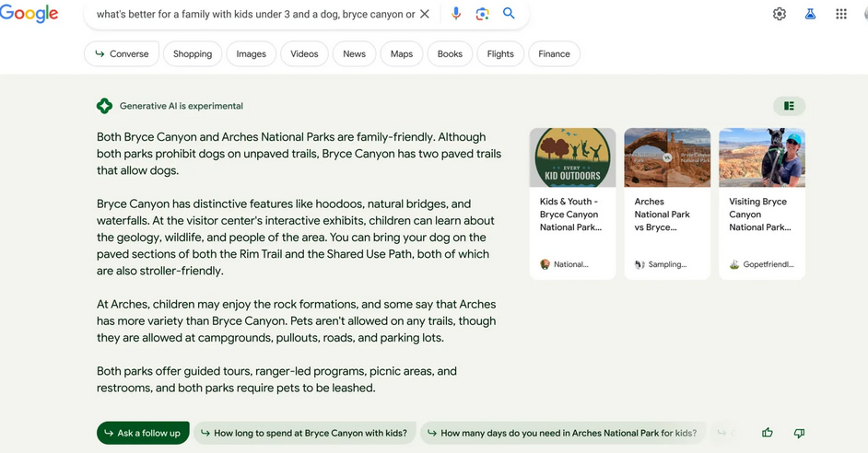This screenshot has height=453, width=868.
Task: Open Settings gear icon
Action: [x=780, y=14]
